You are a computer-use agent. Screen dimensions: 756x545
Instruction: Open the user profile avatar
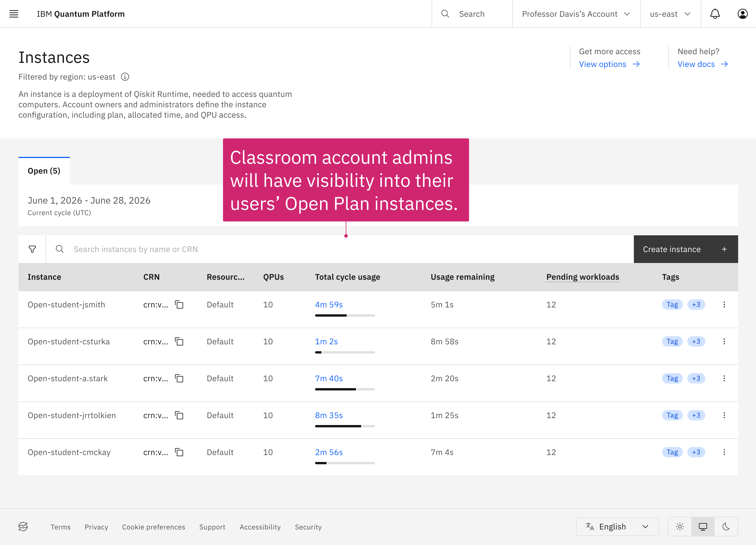pyautogui.click(x=742, y=14)
